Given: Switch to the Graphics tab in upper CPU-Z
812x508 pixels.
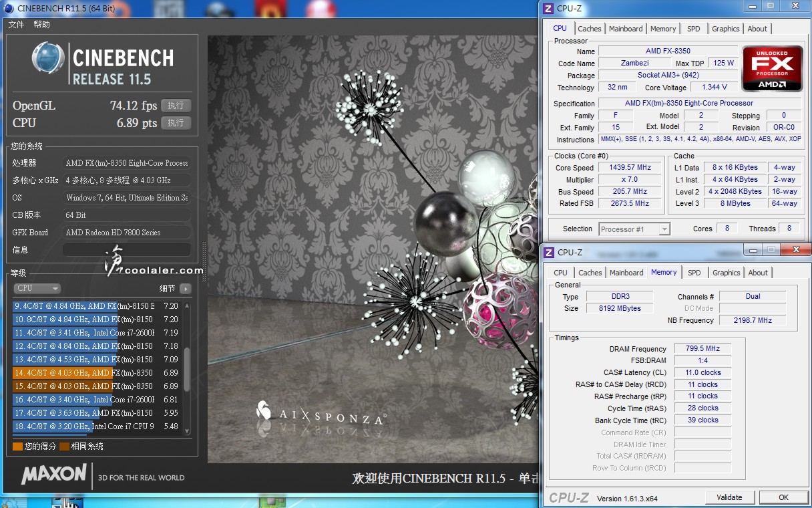Looking at the screenshot, I should coord(726,29).
